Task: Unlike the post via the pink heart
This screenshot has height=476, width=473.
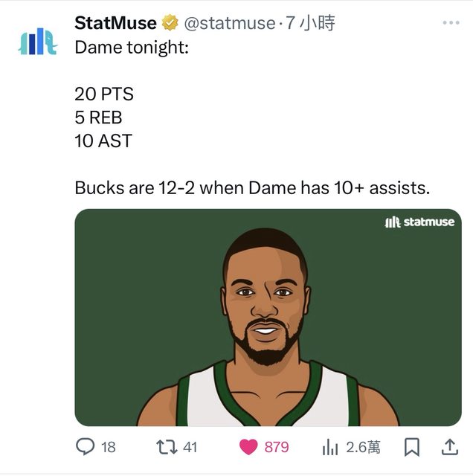Action: point(248,447)
